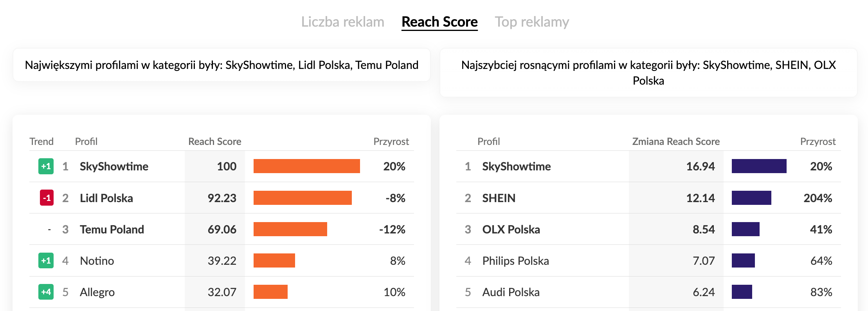Click the Allegro profile name
This screenshot has width=868, height=311.
tap(97, 292)
